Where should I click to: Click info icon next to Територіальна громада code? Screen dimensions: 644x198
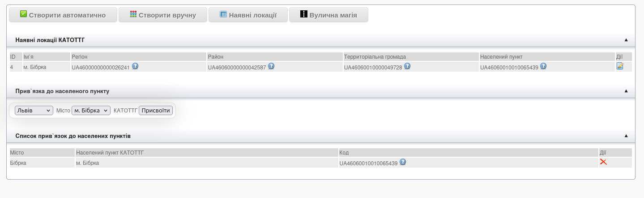[407, 66]
